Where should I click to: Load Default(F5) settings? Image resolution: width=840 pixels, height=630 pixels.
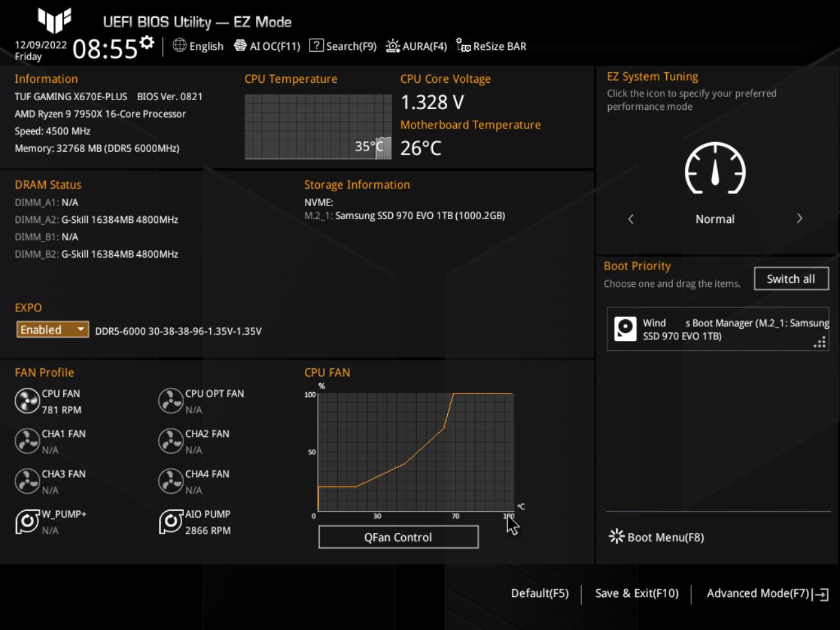click(x=540, y=593)
